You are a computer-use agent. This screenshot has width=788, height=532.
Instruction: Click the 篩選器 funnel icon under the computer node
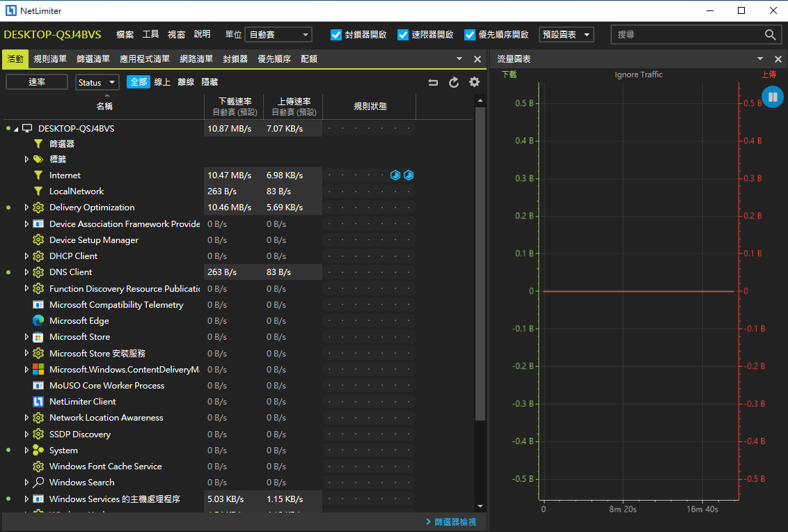(38, 144)
